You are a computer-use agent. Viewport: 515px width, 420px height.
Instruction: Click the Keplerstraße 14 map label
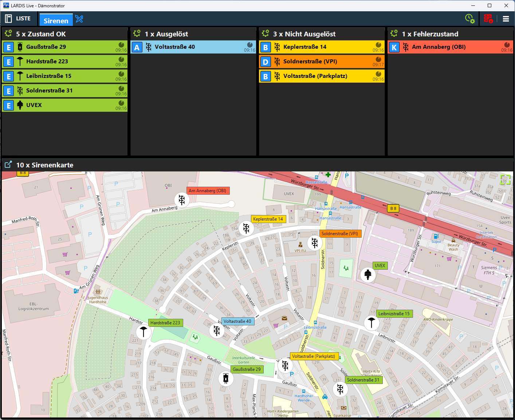coord(268,219)
